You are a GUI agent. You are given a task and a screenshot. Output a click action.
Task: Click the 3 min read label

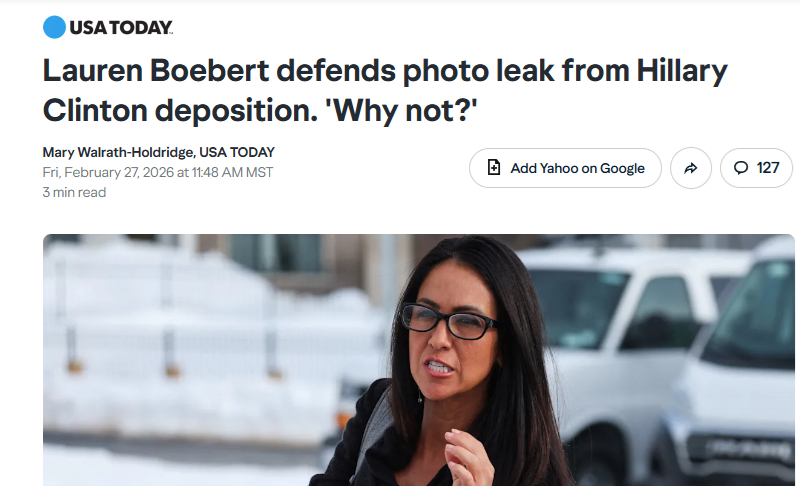[74, 192]
